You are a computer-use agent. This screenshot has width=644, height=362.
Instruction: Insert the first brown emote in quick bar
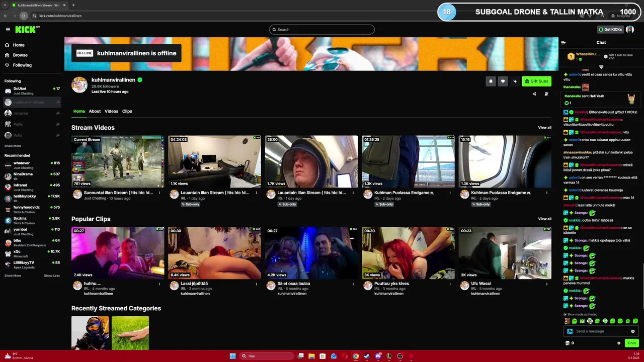click(568, 321)
